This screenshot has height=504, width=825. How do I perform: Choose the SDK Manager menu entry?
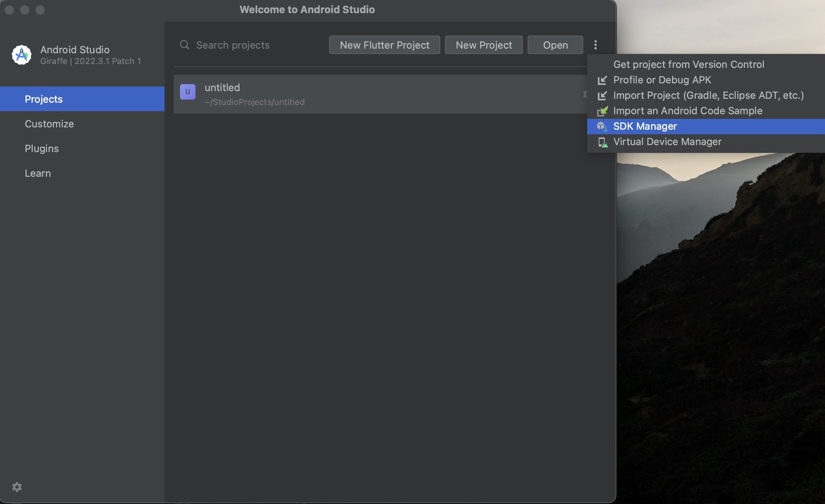coord(645,126)
